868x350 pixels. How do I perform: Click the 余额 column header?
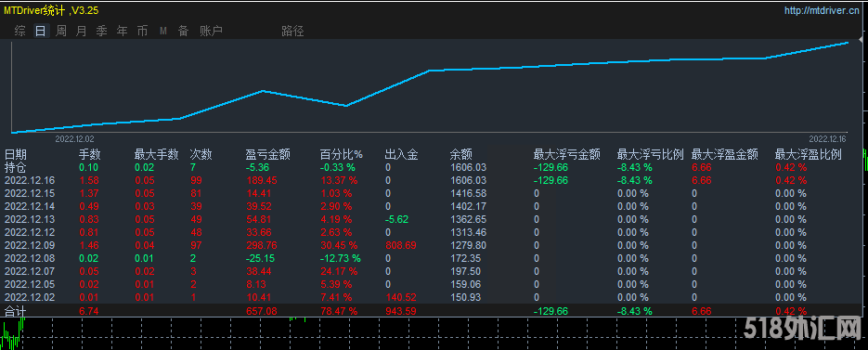(461, 154)
